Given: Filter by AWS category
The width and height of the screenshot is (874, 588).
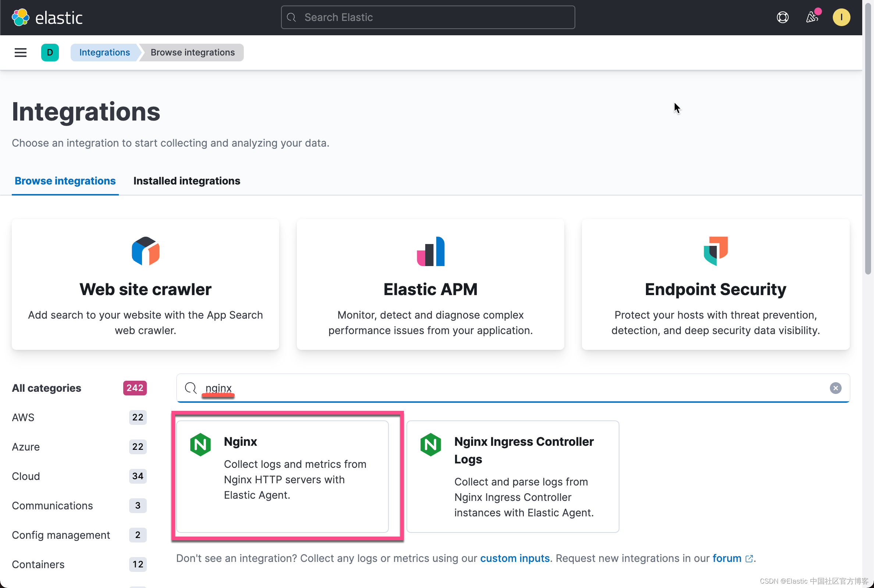Looking at the screenshot, I should click(23, 417).
